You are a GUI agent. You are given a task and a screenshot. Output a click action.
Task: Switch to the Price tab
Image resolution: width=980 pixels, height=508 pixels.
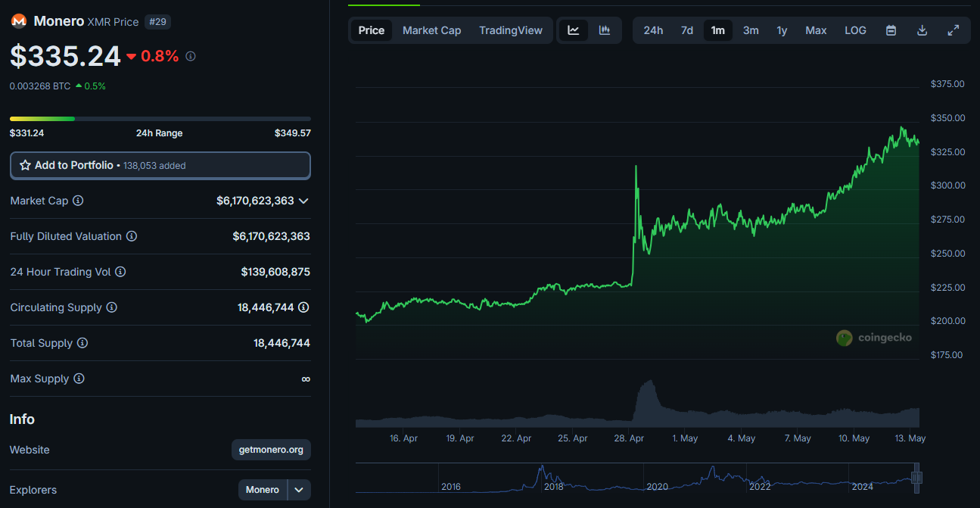tap(372, 30)
